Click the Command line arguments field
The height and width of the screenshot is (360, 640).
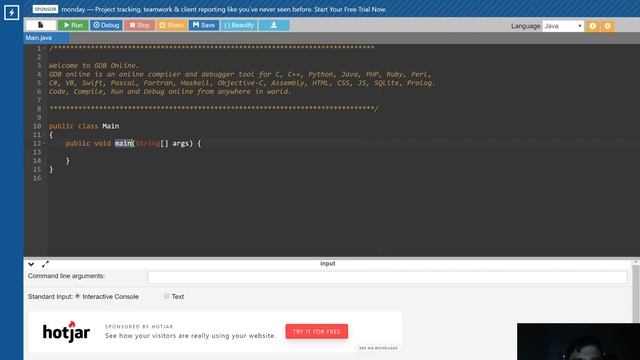pos(387,278)
